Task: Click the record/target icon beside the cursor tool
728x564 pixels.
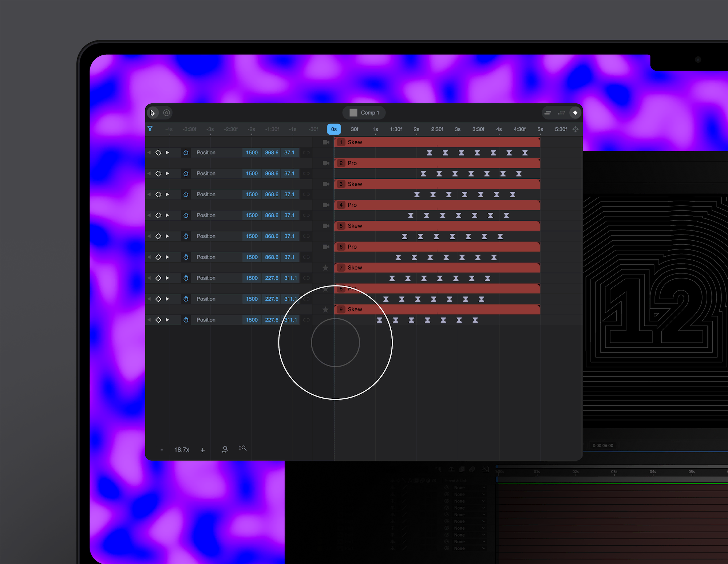Action: pyautogui.click(x=166, y=113)
